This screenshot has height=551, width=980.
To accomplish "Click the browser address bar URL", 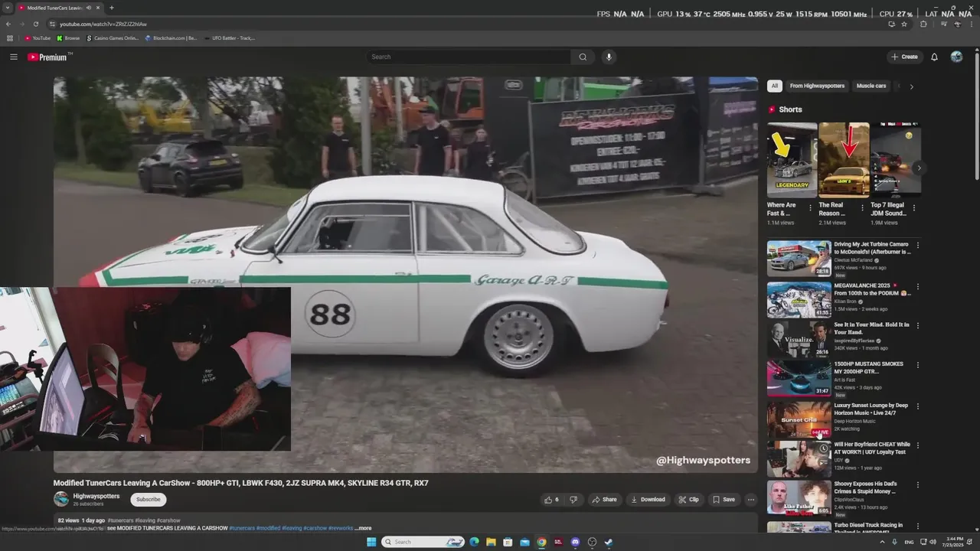I will point(103,24).
